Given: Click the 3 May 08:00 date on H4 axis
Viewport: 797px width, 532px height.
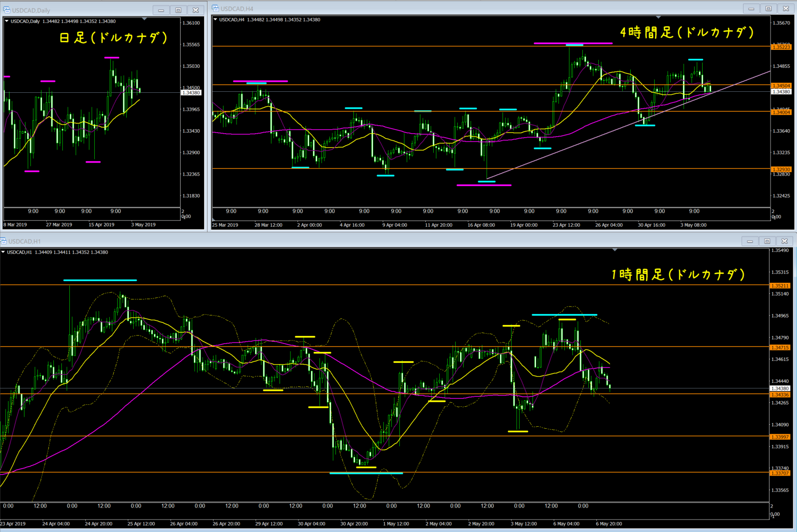Looking at the screenshot, I should pyautogui.click(x=694, y=225).
